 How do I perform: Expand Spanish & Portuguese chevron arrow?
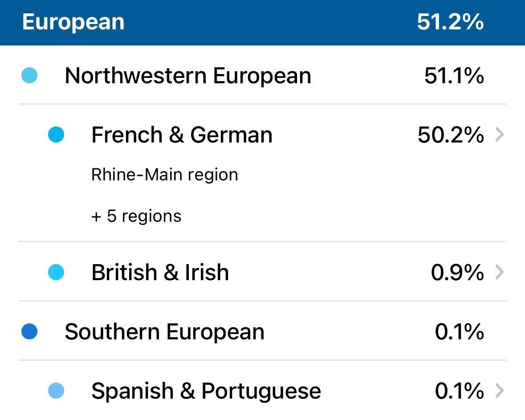(x=500, y=391)
